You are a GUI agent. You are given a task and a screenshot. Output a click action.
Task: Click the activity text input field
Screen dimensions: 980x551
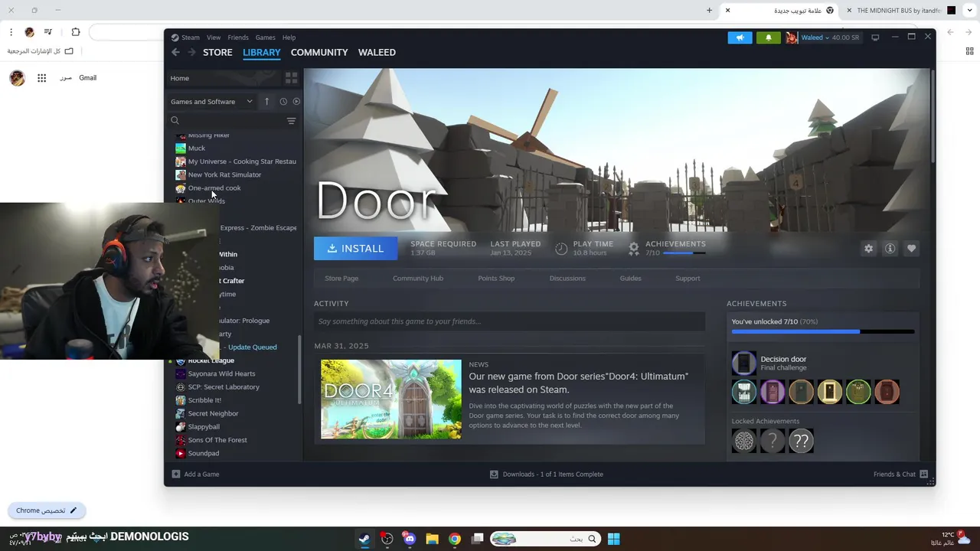(509, 321)
